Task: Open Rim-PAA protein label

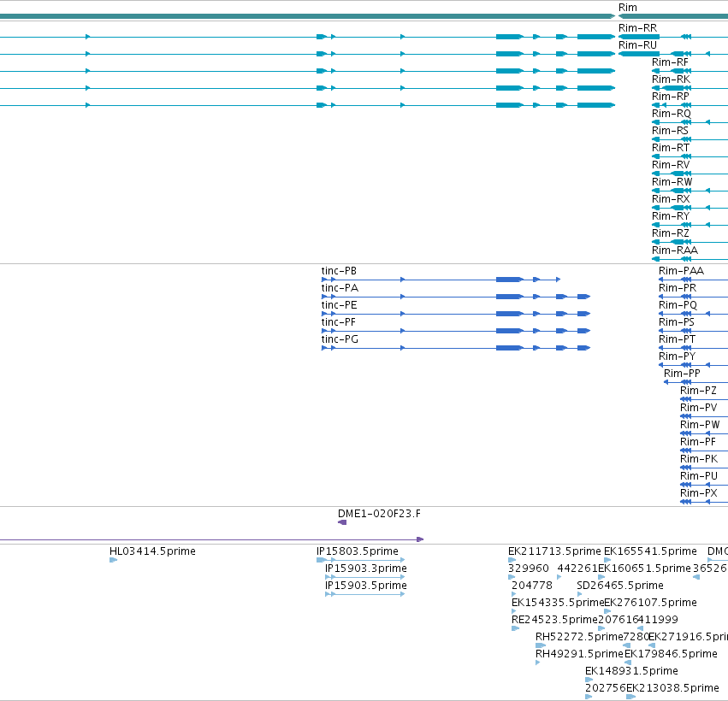Action: coord(681,271)
